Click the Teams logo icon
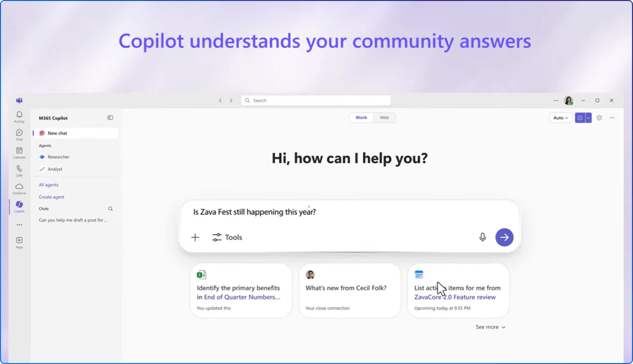 (x=19, y=100)
